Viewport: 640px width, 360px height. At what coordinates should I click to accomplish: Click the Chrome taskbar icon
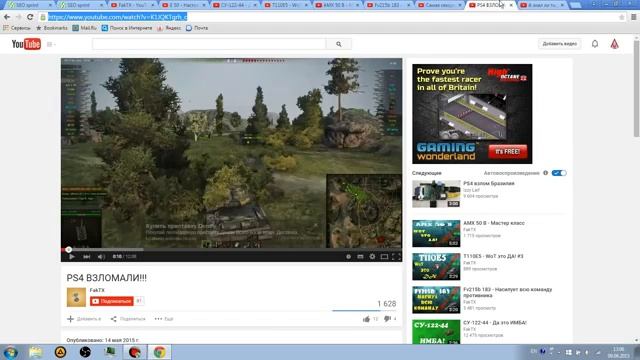click(160, 352)
